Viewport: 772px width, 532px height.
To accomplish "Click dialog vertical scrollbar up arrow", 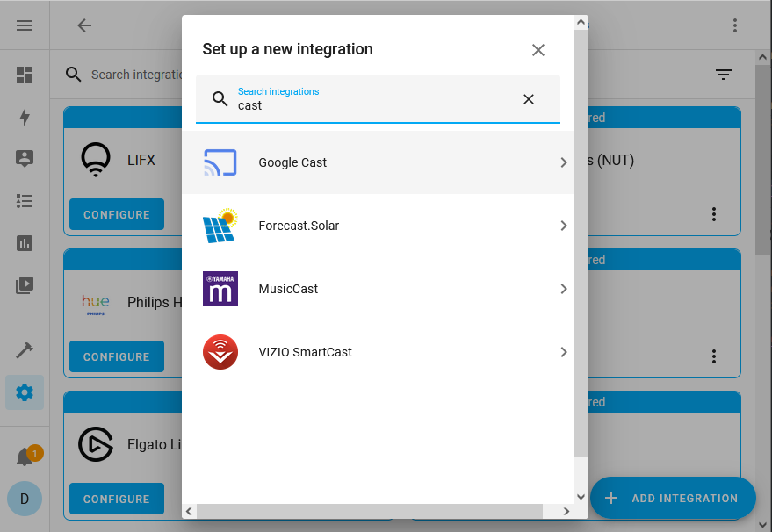I will (581, 22).
